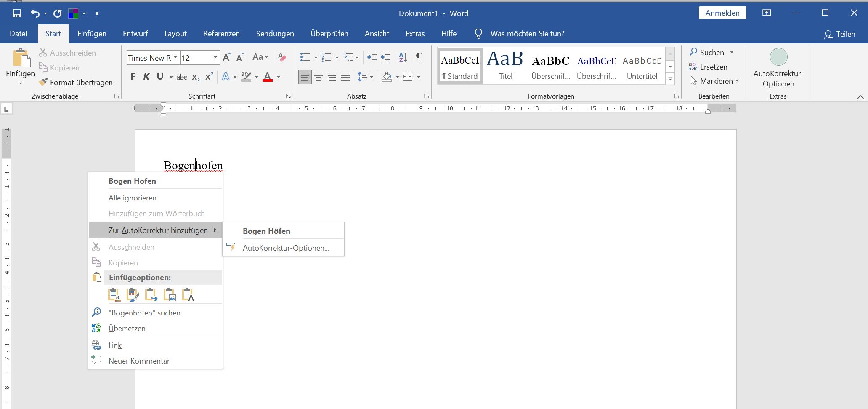Viewport: 868px width, 409px height.
Task: Show paragraph marks with the pilcrow icon
Action: click(419, 57)
